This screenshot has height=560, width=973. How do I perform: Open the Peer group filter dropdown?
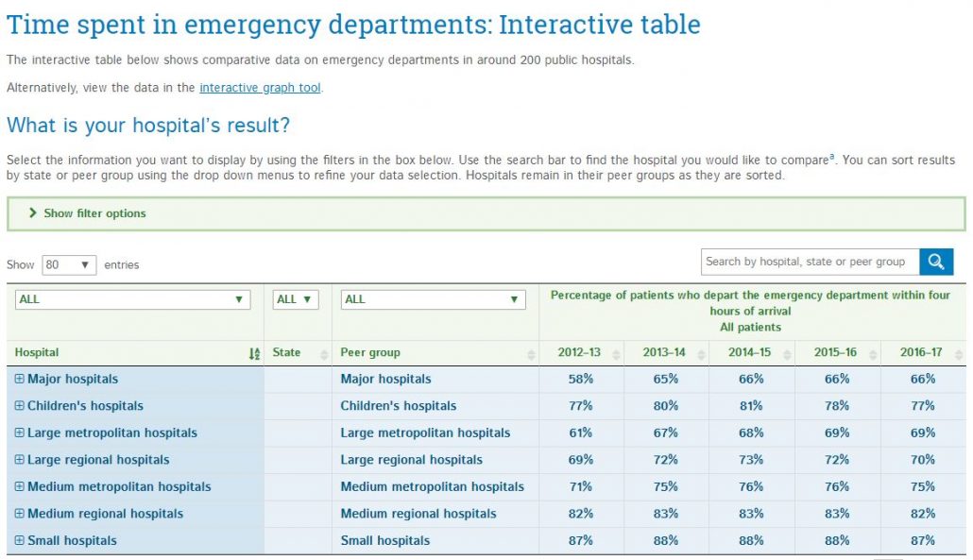tap(433, 299)
